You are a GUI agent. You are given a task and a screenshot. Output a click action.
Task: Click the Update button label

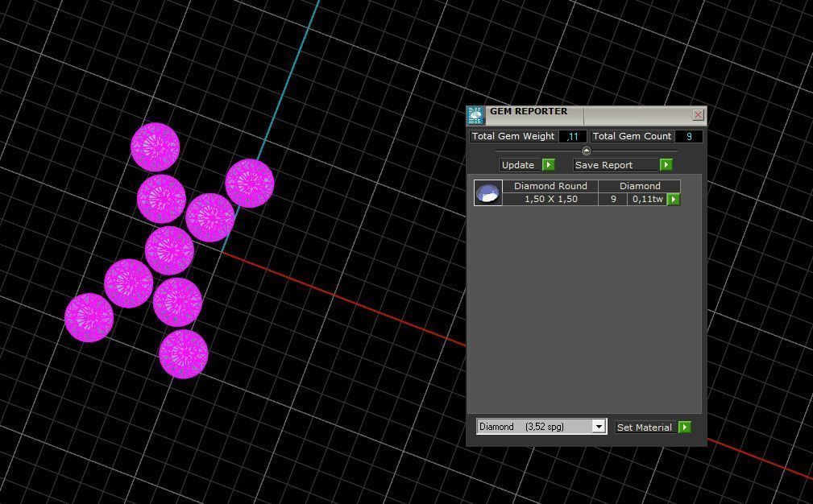[518, 165]
